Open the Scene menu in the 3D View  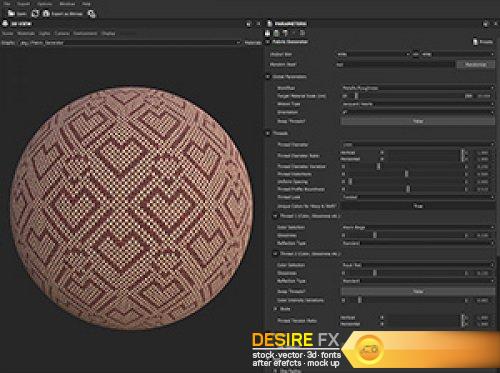click(8, 33)
